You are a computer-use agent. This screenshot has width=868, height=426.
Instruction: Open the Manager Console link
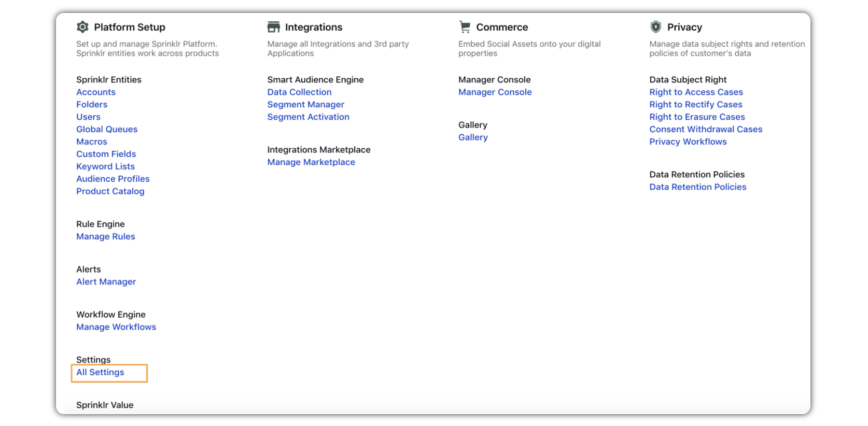coord(495,92)
